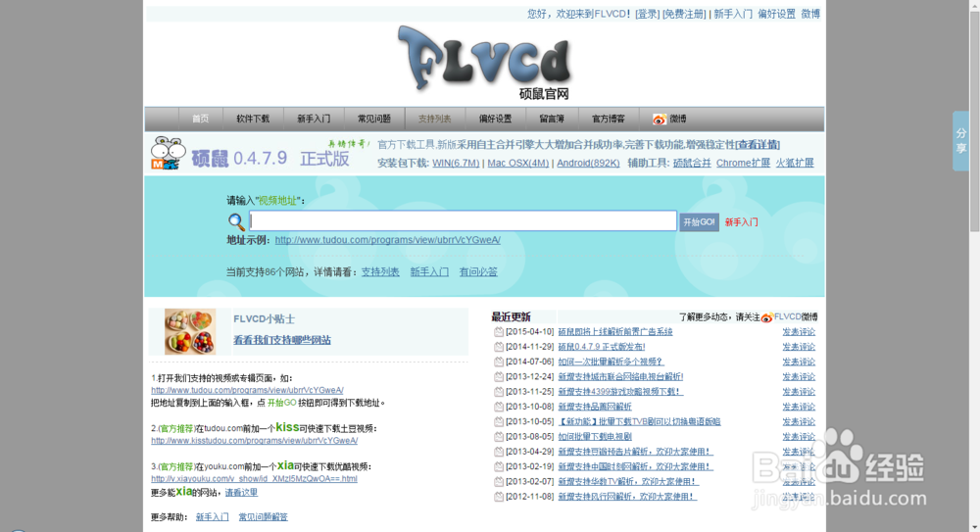The width and height of the screenshot is (980, 532).
Task: Download the WIN(6.7M) installer
Action: 456,164
